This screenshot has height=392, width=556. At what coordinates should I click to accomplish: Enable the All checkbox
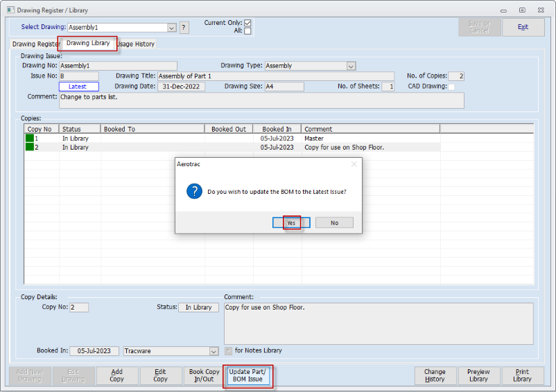[247, 31]
